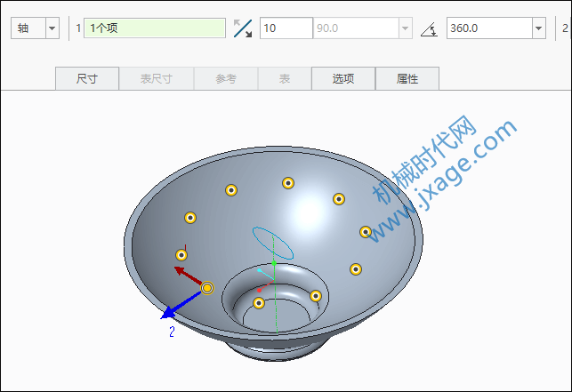The height and width of the screenshot is (392, 572).
Task: Select the cyan ellipse rotation indicator
Action: pos(273,243)
